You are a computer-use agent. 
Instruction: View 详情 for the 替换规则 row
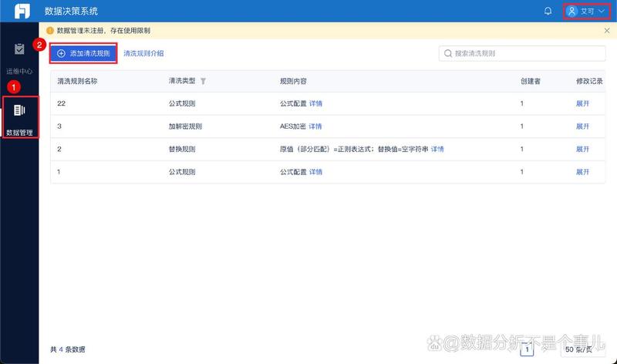437,149
